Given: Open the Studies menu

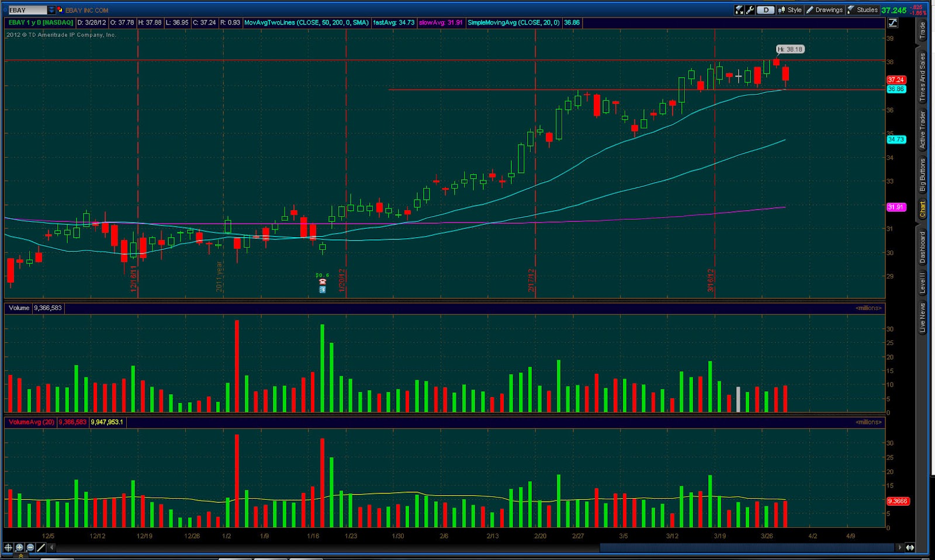Looking at the screenshot, I should click(x=863, y=10).
